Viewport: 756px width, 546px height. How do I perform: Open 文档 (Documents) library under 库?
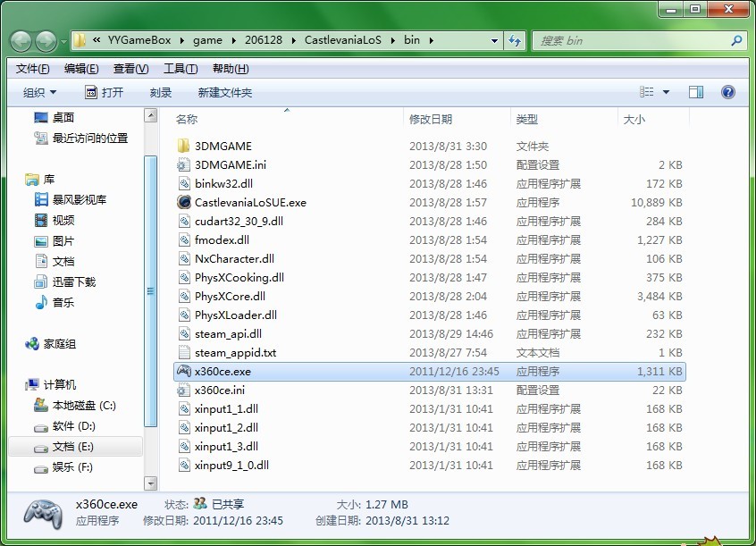63,262
